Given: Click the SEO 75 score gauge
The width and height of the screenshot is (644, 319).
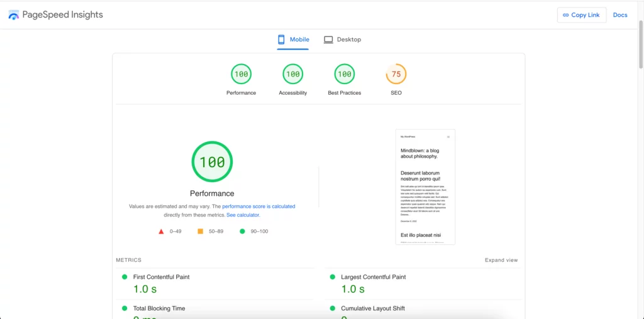Looking at the screenshot, I should point(396,74).
